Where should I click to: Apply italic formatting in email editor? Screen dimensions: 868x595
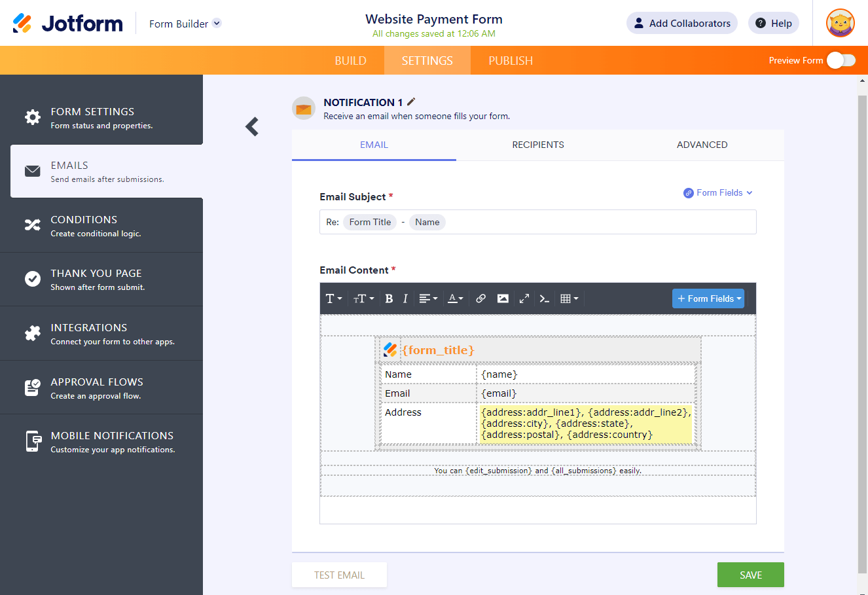[x=405, y=298]
